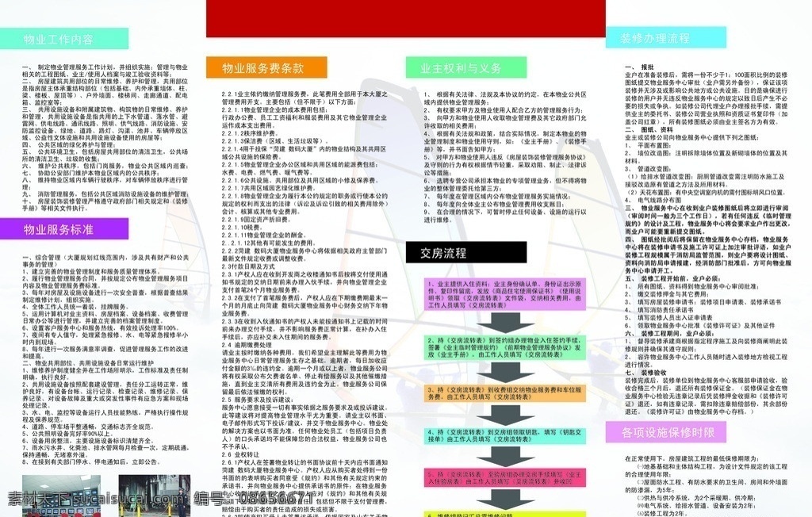Click the 物业工作内容 heading banner
Image resolution: width=812 pixels, height=517 pixels.
tap(64, 39)
